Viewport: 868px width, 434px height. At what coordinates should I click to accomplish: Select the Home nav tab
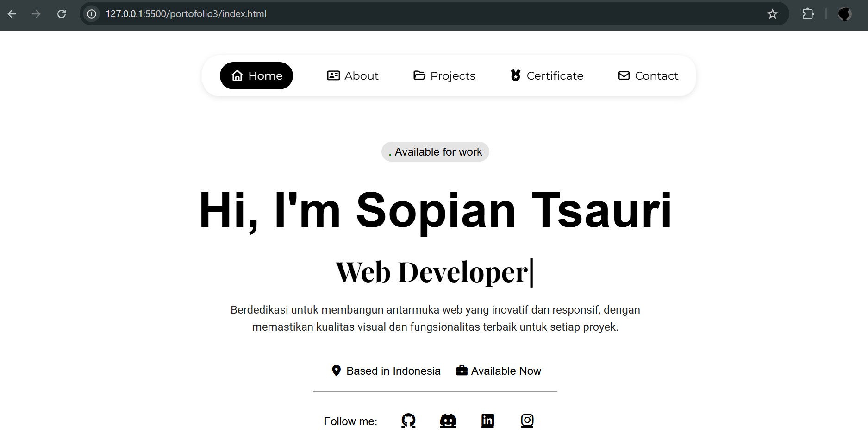pos(256,75)
